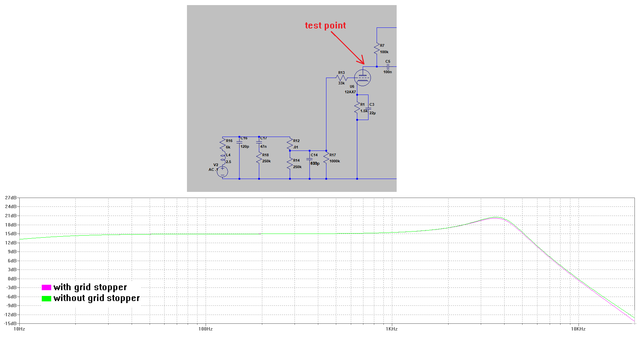Image resolution: width=644 pixels, height=339 pixels.
Task: Click the 'U6' reference designator
Action: click(x=352, y=86)
